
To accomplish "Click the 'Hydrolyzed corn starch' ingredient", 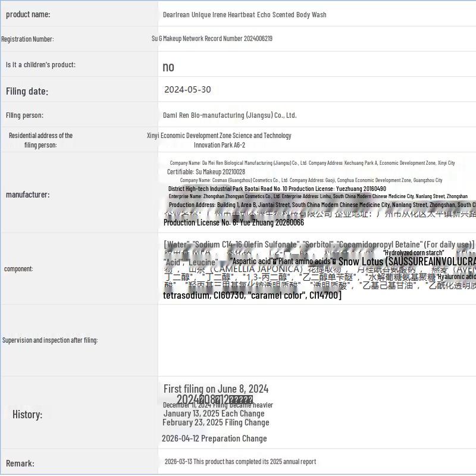I will pyautogui.click(x=414, y=252).
